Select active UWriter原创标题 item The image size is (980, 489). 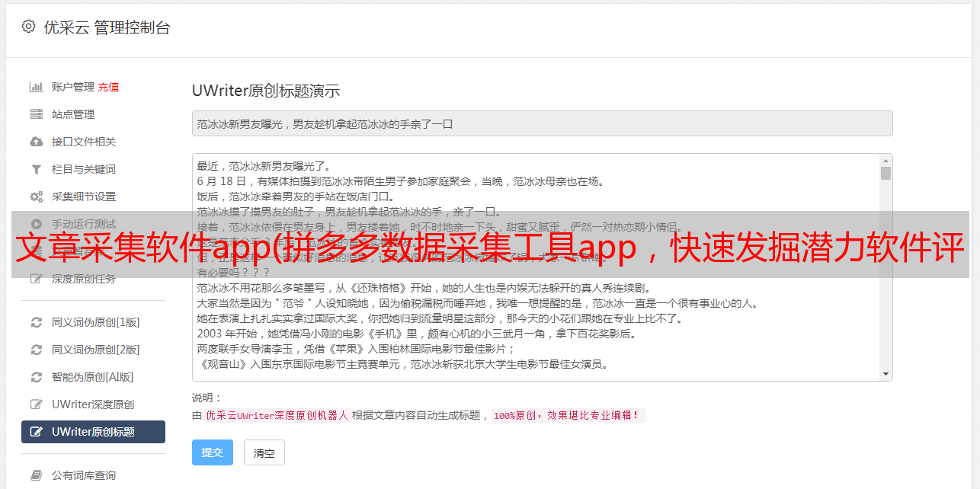[93, 432]
